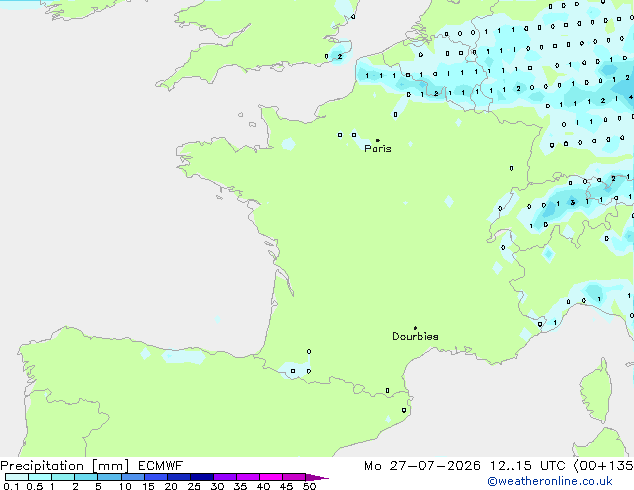
Task: Click the '25' legend scale value
Action: pos(194,486)
